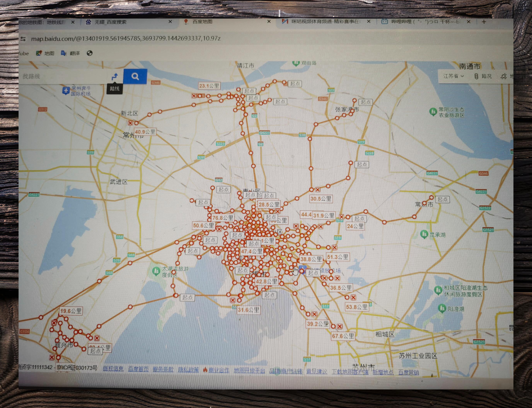Remove the 28.5公里 measurement via its X
The image size is (532, 408).
tap(278, 211)
